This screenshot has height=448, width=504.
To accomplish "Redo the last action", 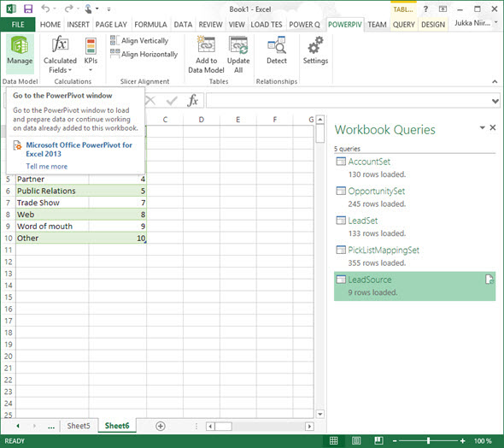I will point(68,9).
